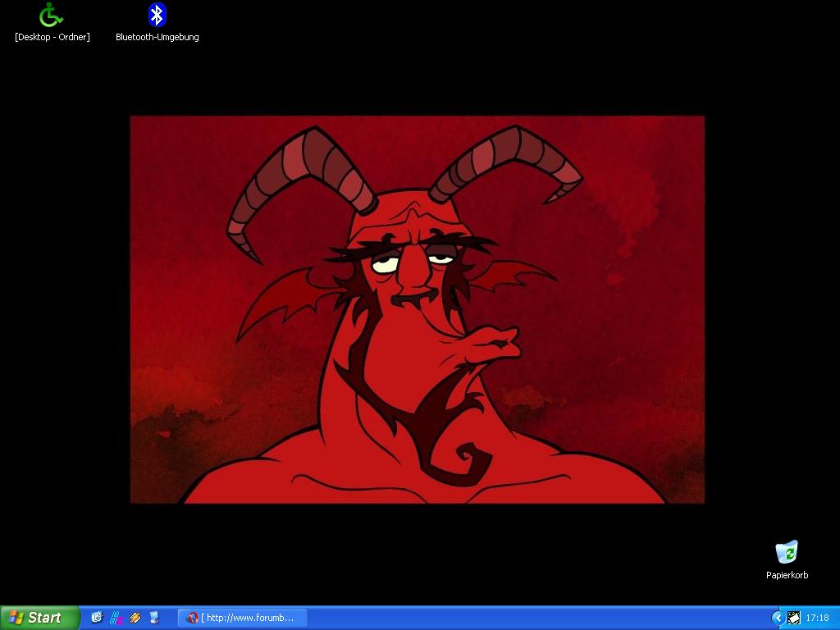Launch the cyan-magenta H quick launch icon
The height and width of the screenshot is (630, 840).
116,618
